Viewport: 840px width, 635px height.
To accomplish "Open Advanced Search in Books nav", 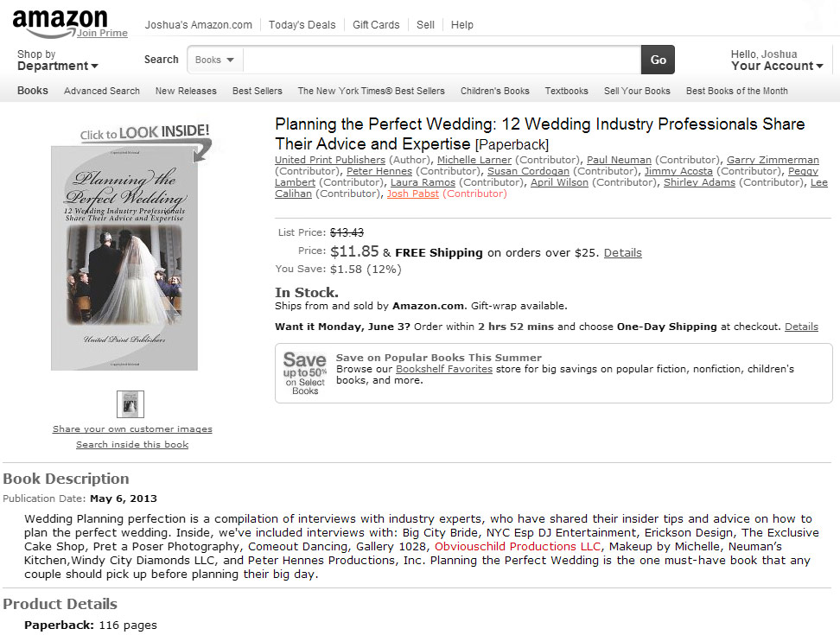I will pos(102,91).
